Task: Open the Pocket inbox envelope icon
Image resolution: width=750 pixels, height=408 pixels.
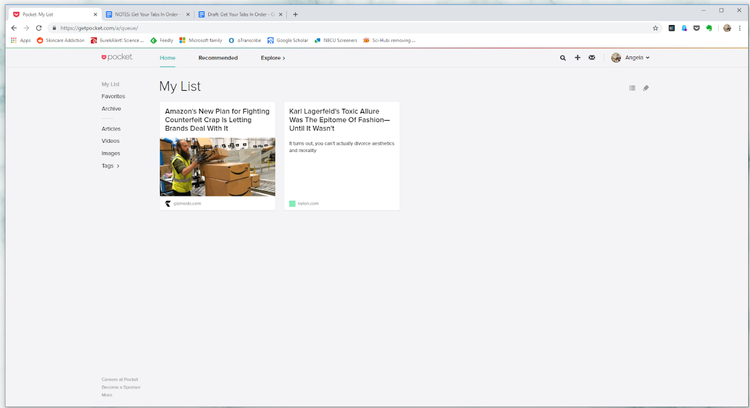Action: (592, 57)
